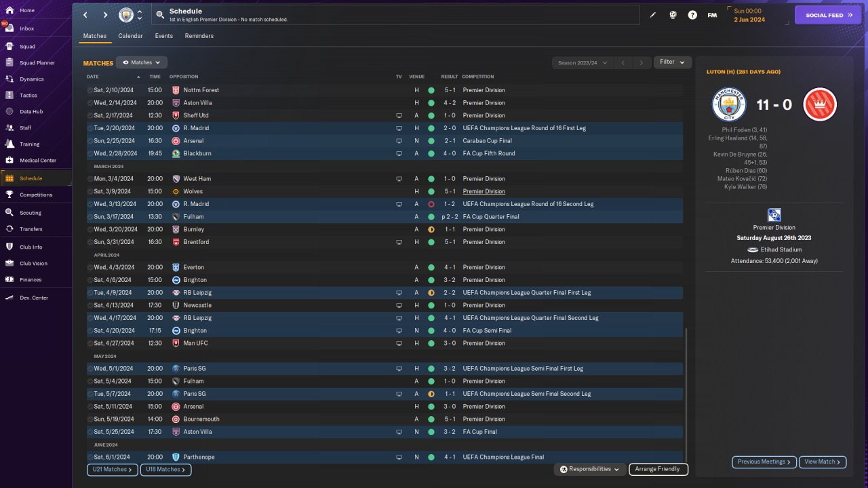The height and width of the screenshot is (488, 868).
Task: Open help with the question mark icon
Action: point(692,15)
